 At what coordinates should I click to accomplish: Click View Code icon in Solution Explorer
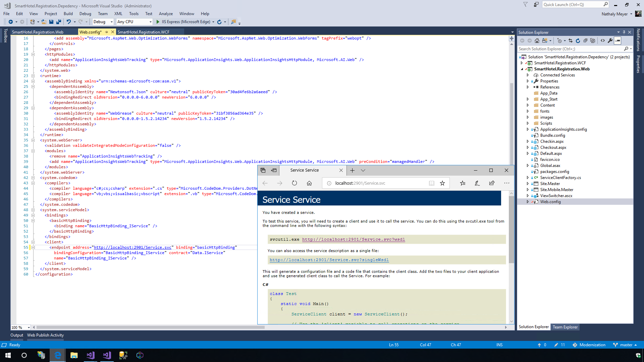point(603,41)
